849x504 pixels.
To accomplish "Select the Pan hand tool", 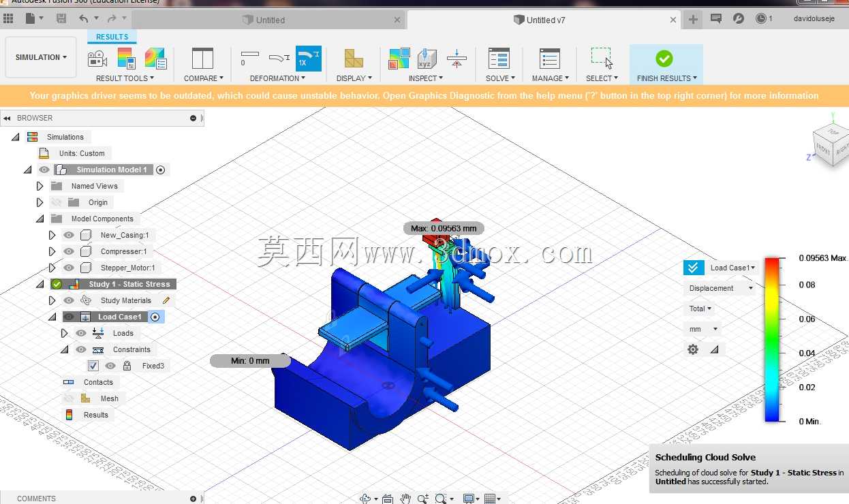I will pyautogui.click(x=406, y=499).
